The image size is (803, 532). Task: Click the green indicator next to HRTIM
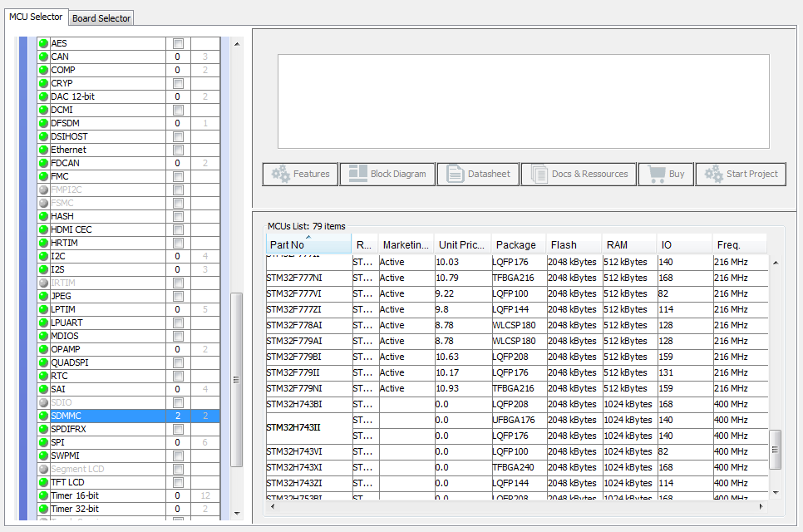43,244
